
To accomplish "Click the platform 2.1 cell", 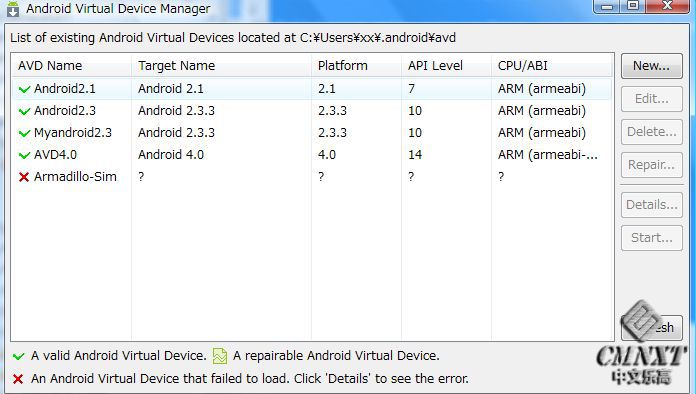I will pyautogui.click(x=327, y=89).
